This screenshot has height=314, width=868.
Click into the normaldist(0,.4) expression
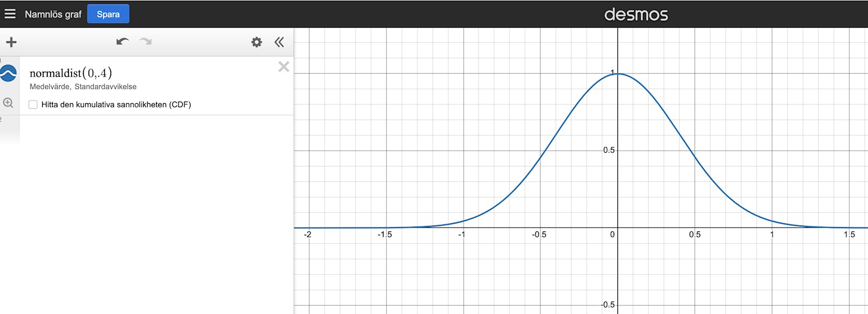[71, 73]
